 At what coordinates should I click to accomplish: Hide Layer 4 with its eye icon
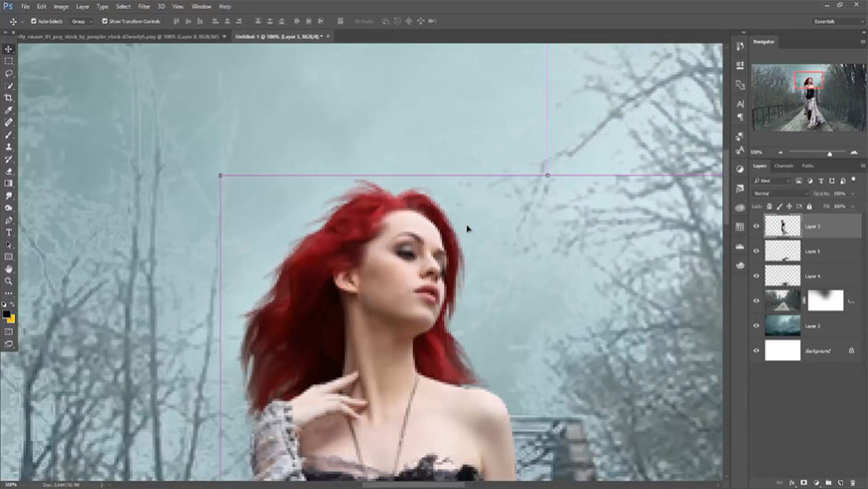click(x=756, y=275)
